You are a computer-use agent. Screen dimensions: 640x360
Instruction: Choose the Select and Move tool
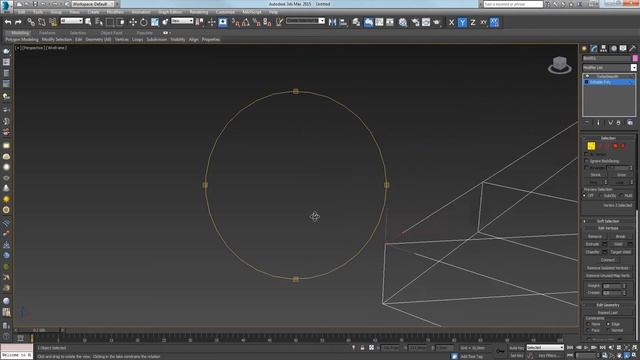(x=133, y=22)
